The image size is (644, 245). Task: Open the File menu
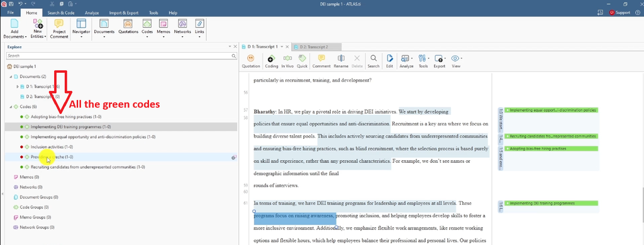[11, 13]
